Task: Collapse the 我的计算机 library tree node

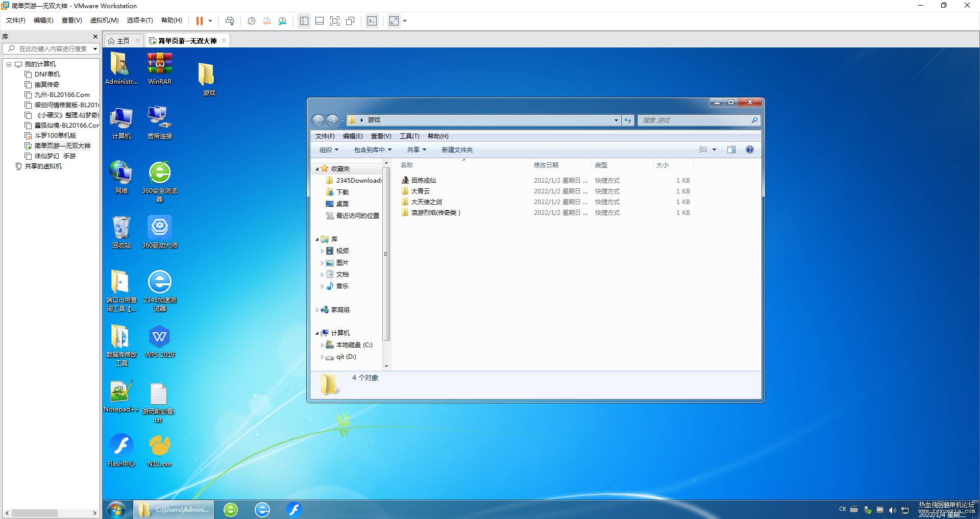Action: (9, 64)
